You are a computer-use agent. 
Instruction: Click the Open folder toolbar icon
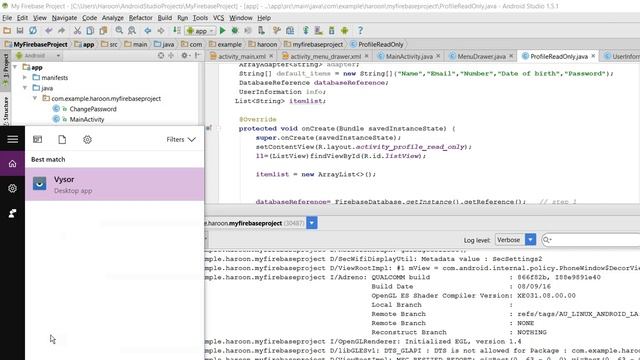tap(7, 31)
